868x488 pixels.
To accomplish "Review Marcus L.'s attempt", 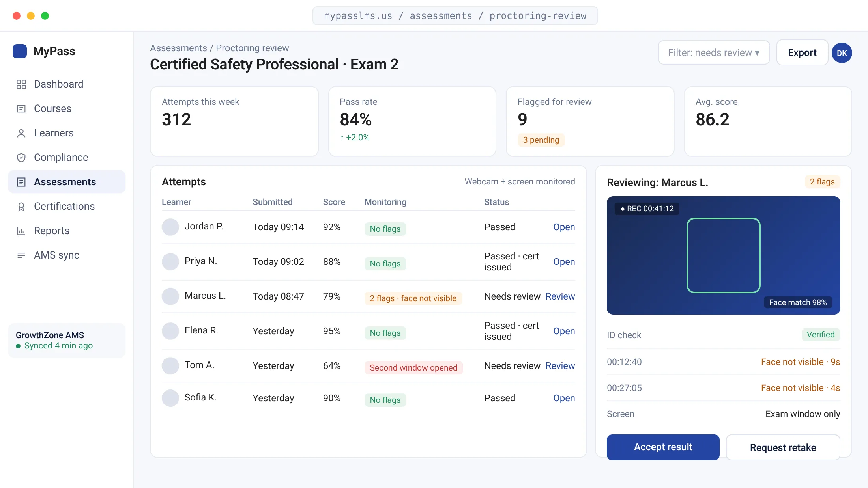I will [x=560, y=296].
